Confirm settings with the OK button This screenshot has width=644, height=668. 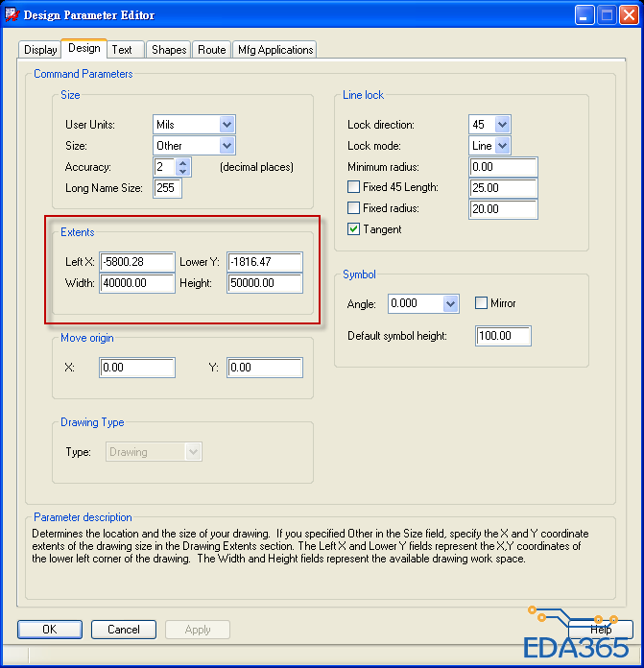(x=50, y=630)
